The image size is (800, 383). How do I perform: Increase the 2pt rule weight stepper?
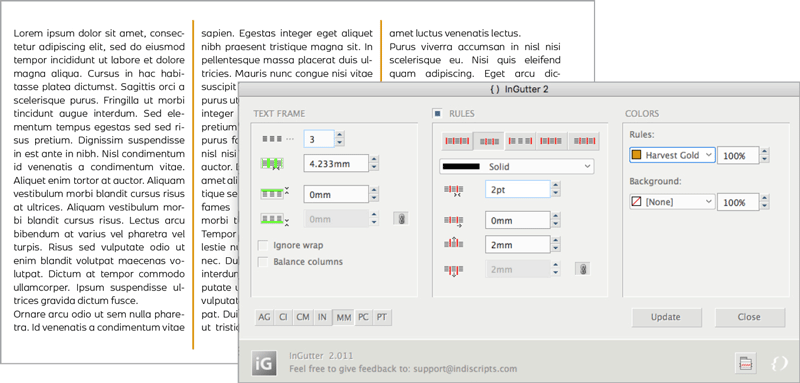coord(556,185)
